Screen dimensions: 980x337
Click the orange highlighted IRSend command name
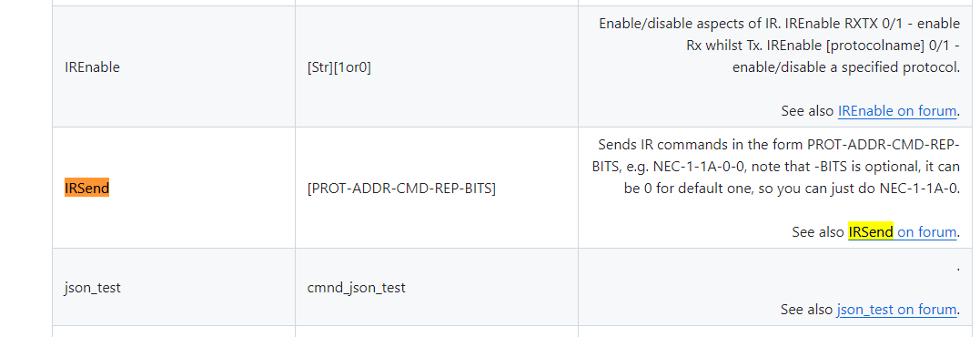pyautogui.click(x=86, y=188)
